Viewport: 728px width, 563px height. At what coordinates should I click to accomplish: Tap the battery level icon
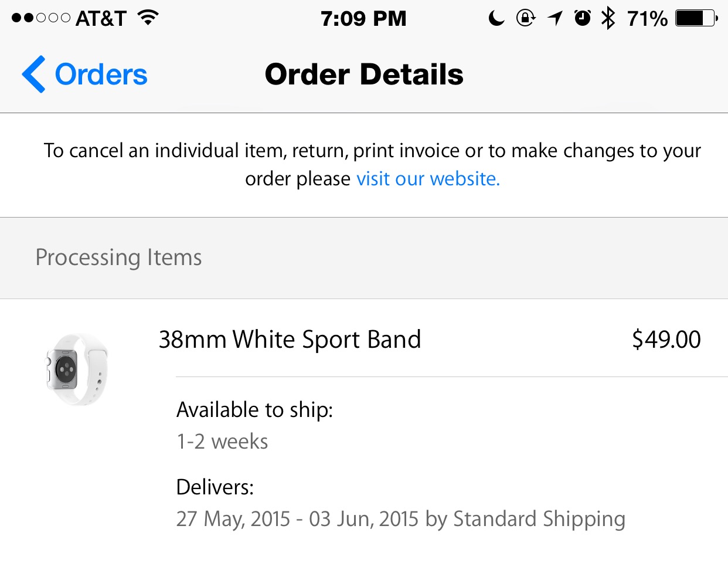pyautogui.click(x=696, y=19)
